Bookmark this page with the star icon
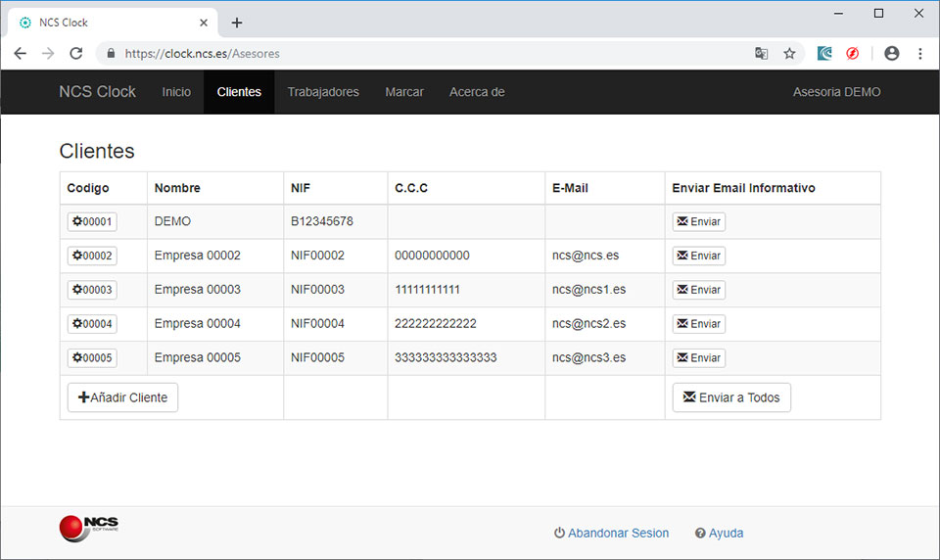This screenshot has height=560, width=940. (789, 54)
